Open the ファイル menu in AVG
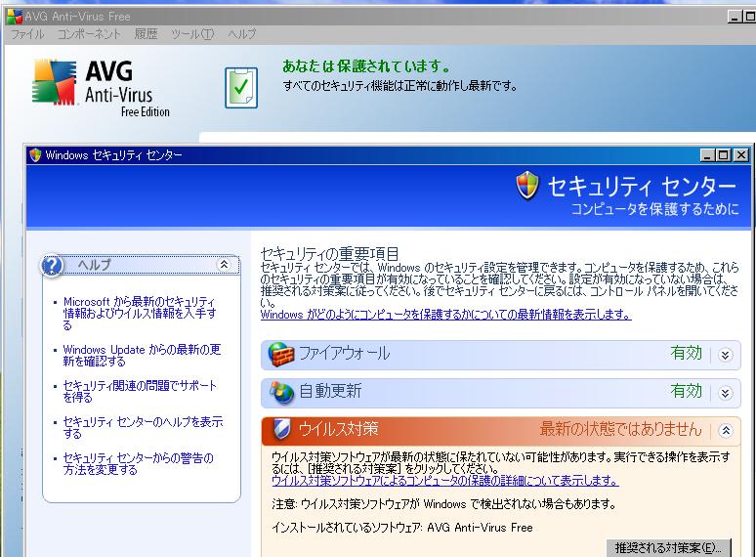The width and height of the screenshot is (756, 557). pyautogui.click(x=27, y=34)
